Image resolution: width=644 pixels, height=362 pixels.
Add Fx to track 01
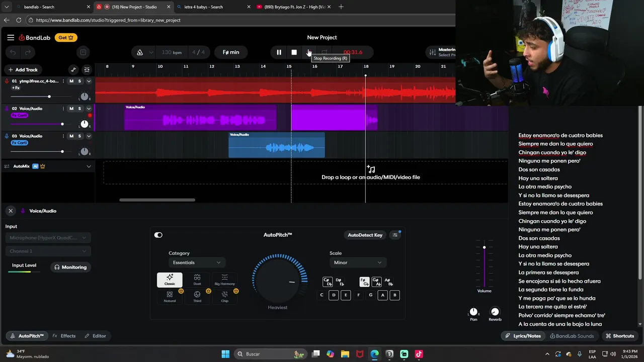pyautogui.click(x=16, y=88)
